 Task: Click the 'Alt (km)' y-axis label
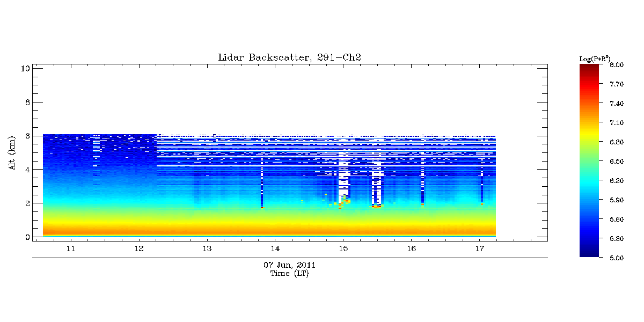click(12, 152)
